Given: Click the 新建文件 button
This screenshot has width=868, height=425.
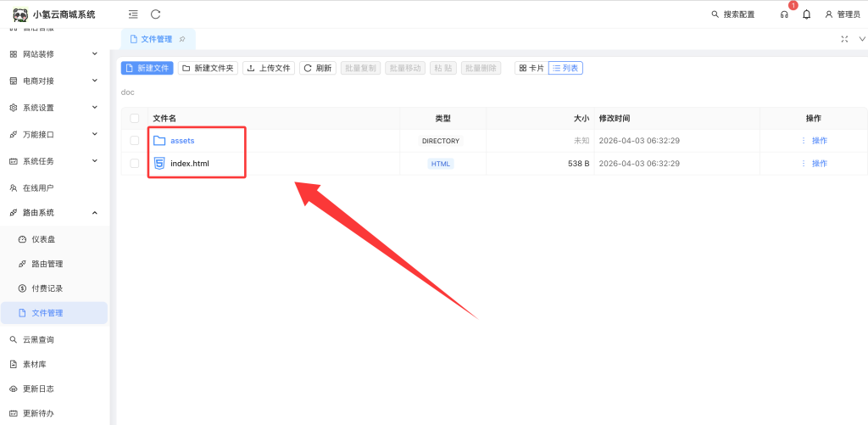Looking at the screenshot, I should click(147, 68).
